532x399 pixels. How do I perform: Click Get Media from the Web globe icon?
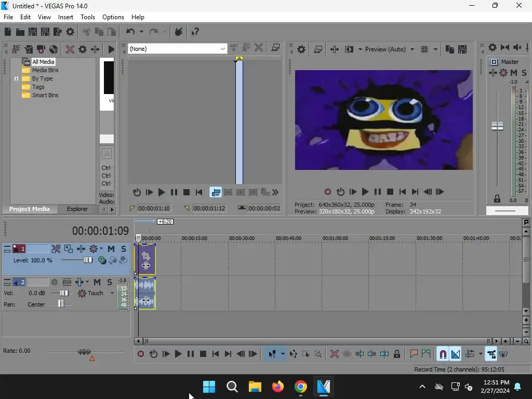point(54,49)
